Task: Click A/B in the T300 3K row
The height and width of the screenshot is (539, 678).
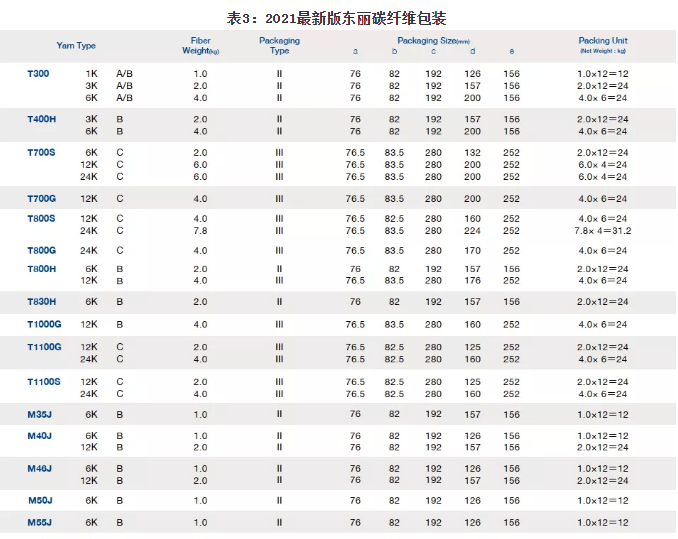Action: (125, 86)
